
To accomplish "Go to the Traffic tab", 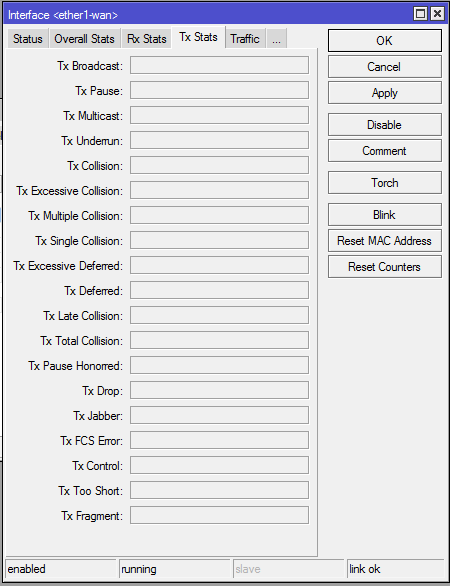I will (245, 38).
